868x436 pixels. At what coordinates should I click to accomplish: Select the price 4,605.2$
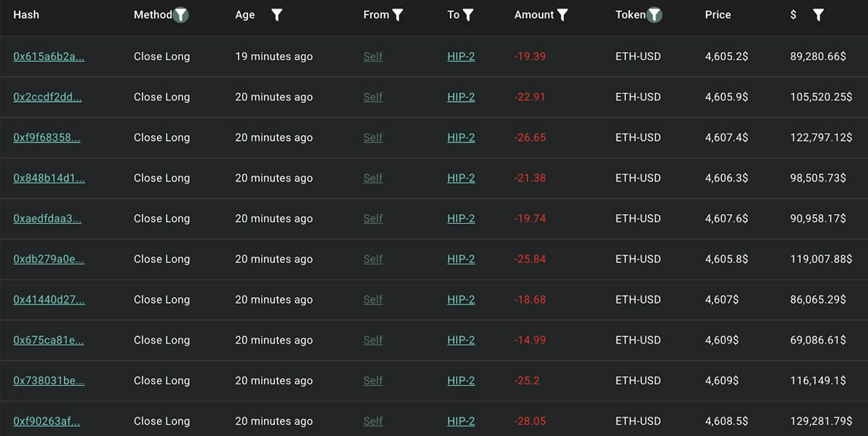click(x=727, y=56)
